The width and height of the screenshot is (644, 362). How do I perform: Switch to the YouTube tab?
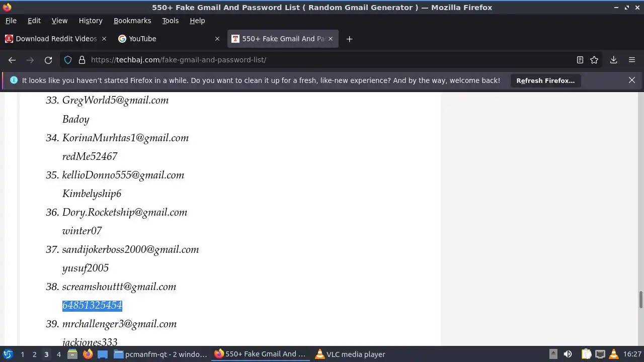pyautogui.click(x=169, y=39)
